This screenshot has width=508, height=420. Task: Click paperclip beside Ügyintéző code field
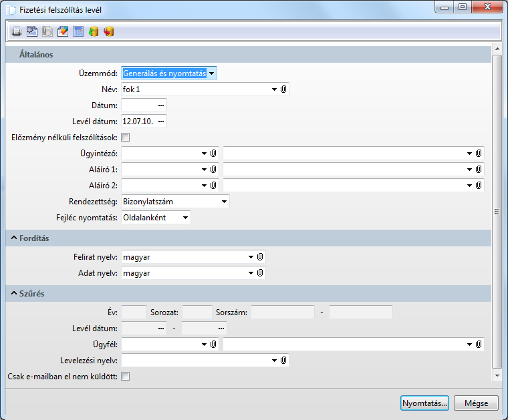[x=213, y=154]
